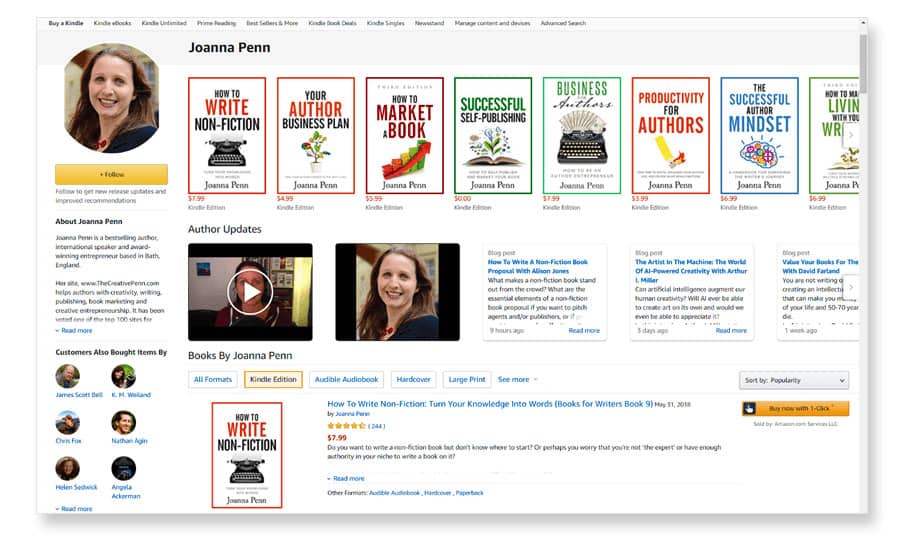Open Angela Ackerman author avatar
The image size is (900, 538).
coord(123,469)
